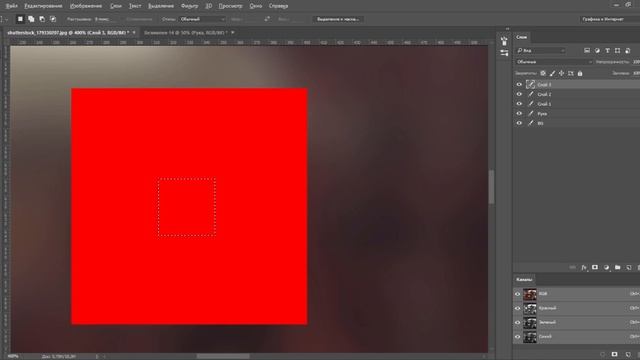Open the collapsed sliders panel icon in dock
The width and height of the screenshot is (640, 360).
504,53
